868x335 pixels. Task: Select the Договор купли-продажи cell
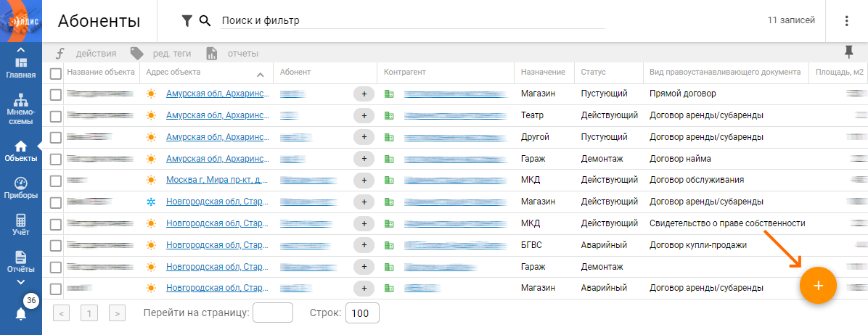(x=698, y=245)
